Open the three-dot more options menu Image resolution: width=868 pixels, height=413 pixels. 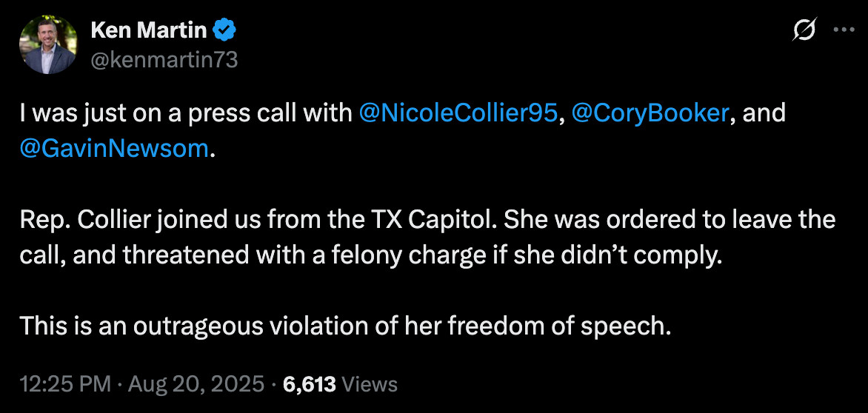(x=844, y=30)
